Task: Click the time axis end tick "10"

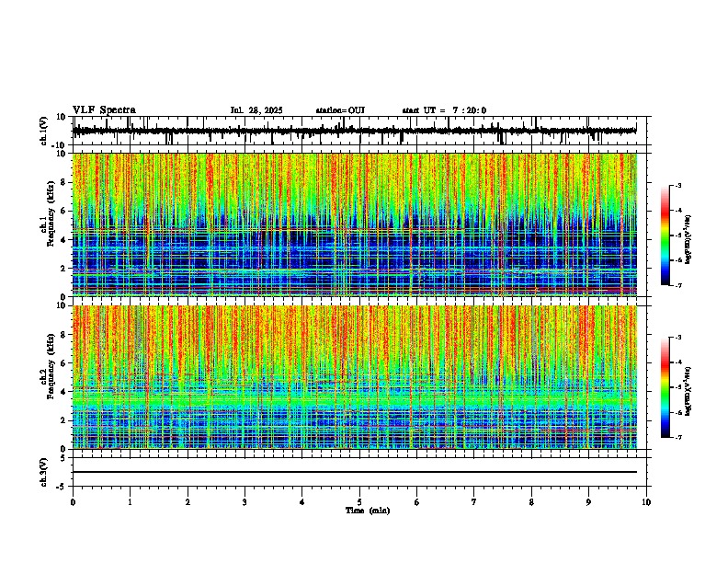Action: [x=646, y=502]
